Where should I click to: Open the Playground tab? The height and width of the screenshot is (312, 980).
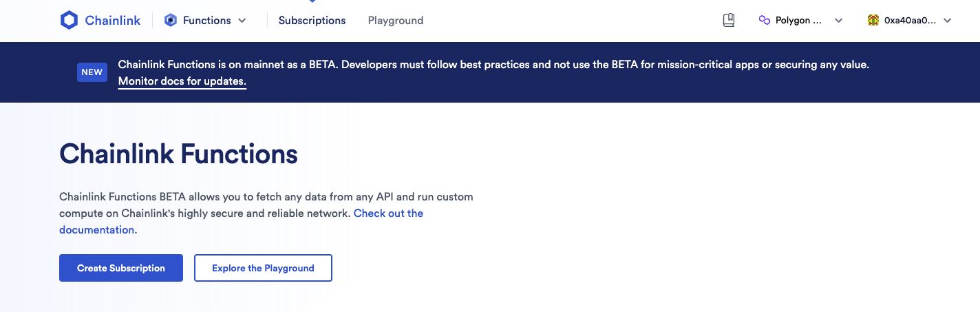pyautogui.click(x=396, y=21)
